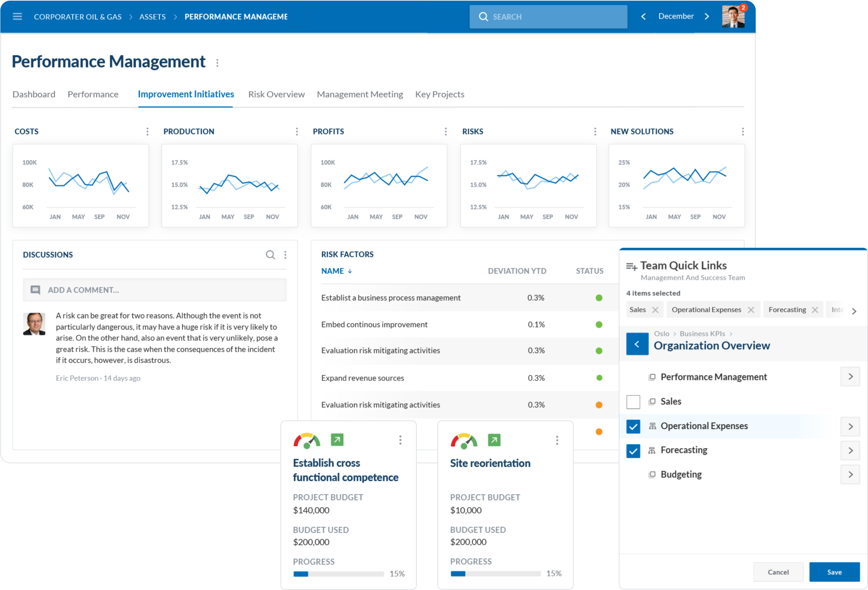The width and height of the screenshot is (868, 590).
Task: Expand the Budgeting row chevron
Action: click(850, 474)
